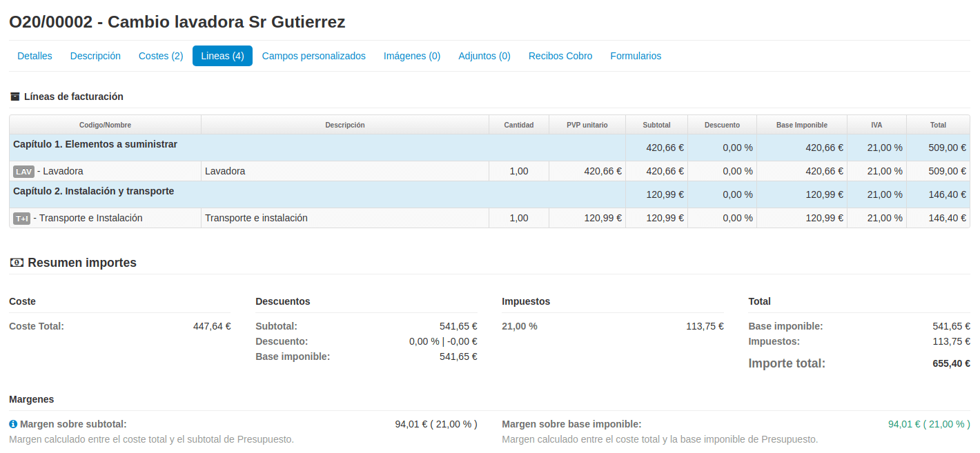Click the PVP unitario column header
Image resolution: width=980 pixels, height=453 pixels.
[587, 125]
